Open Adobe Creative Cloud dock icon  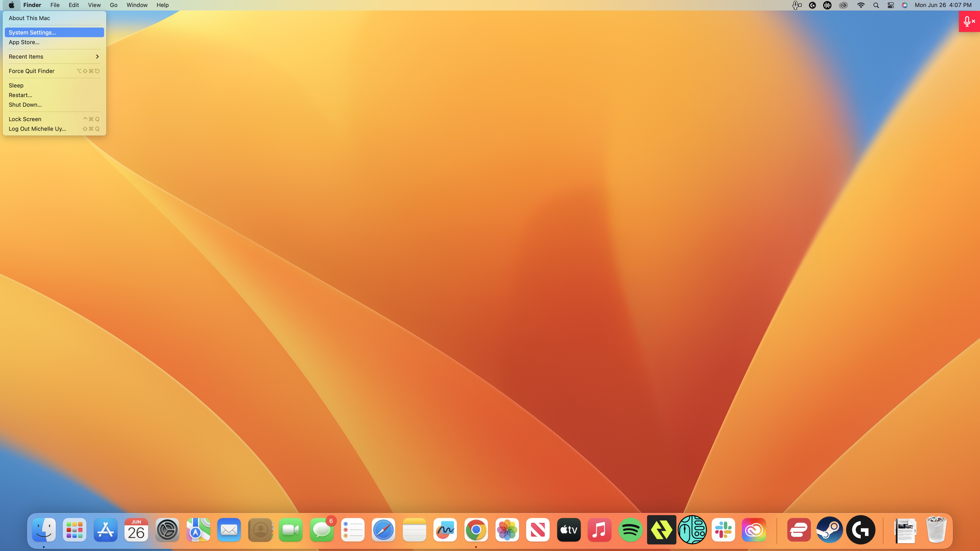tap(754, 530)
